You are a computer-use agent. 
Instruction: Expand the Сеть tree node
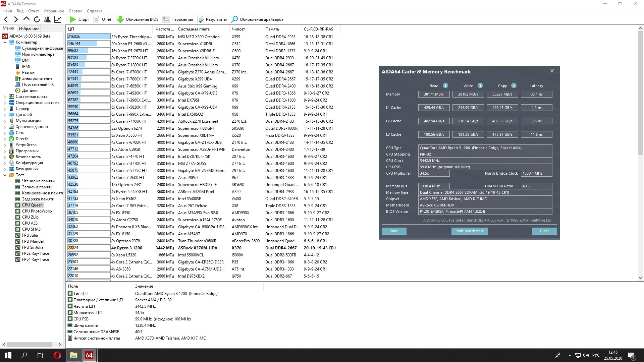(x=5, y=133)
